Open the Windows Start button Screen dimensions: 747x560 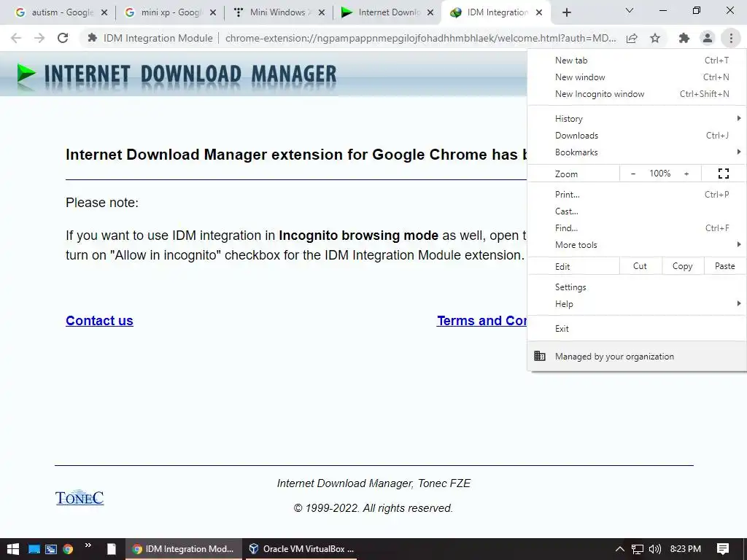click(x=13, y=549)
